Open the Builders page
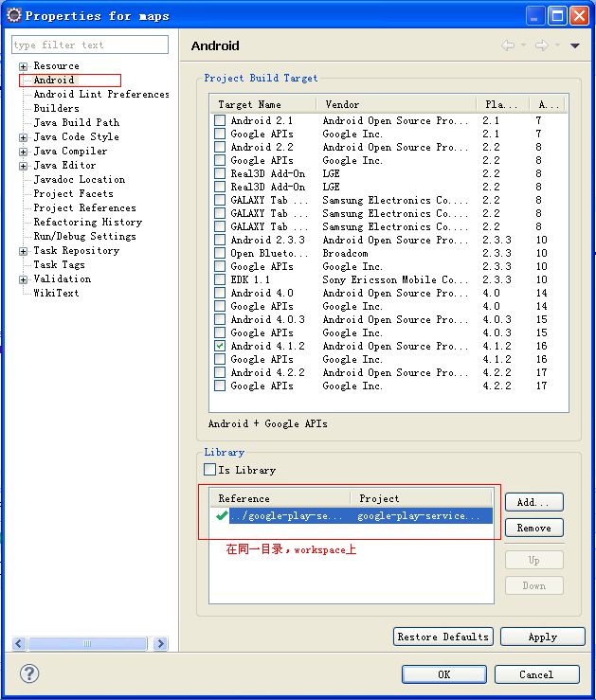 pos(56,109)
